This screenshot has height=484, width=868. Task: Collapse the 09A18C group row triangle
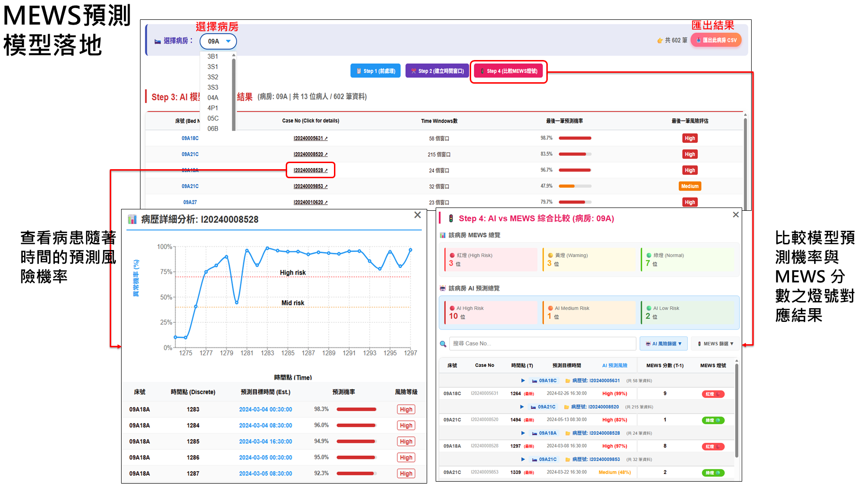[523, 380]
